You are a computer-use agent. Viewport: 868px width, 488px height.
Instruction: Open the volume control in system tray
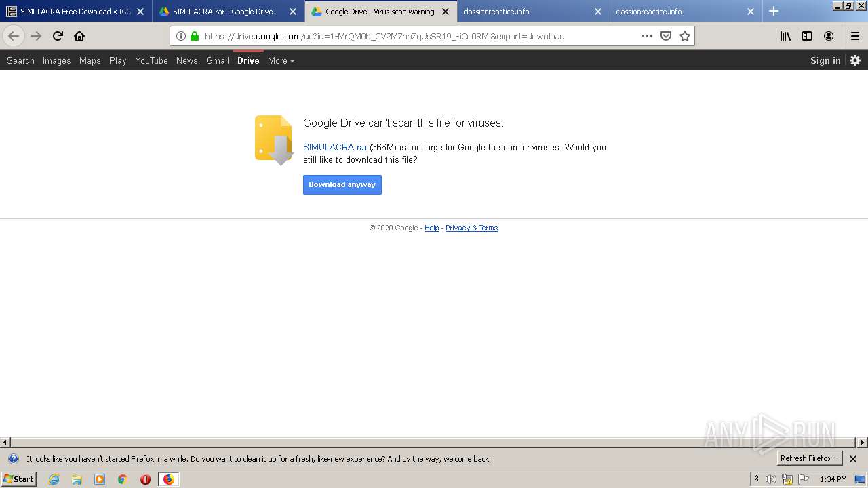click(x=771, y=479)
